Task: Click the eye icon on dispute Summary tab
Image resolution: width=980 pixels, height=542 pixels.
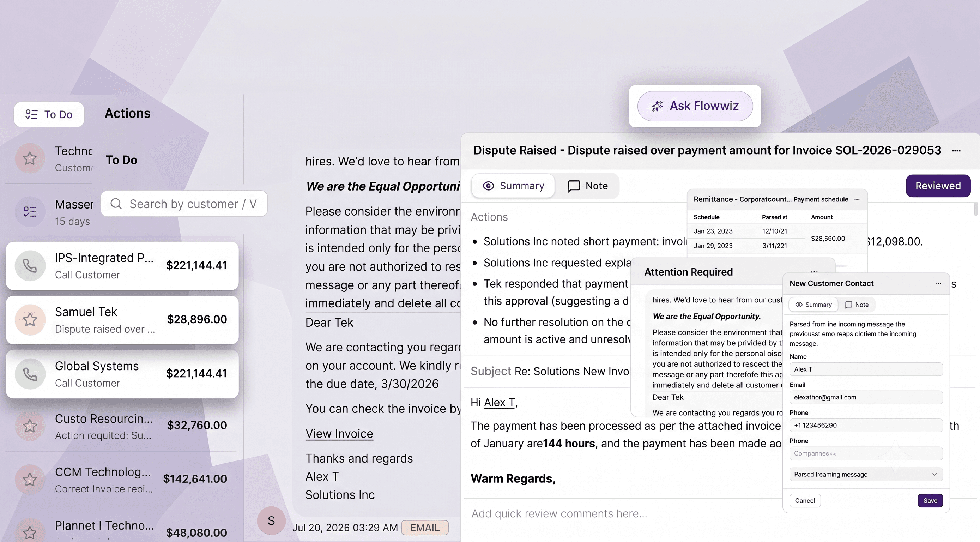Action: (488, 186)
